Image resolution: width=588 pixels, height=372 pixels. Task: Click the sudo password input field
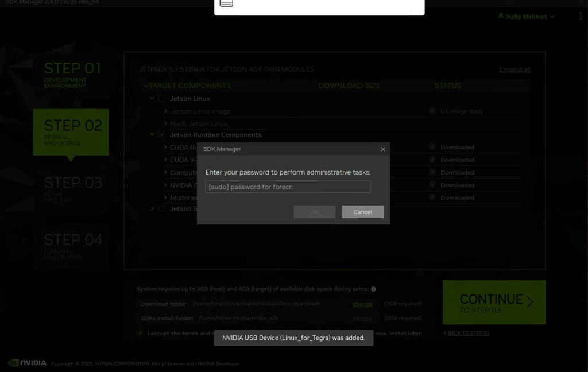[x=288, y=187]
